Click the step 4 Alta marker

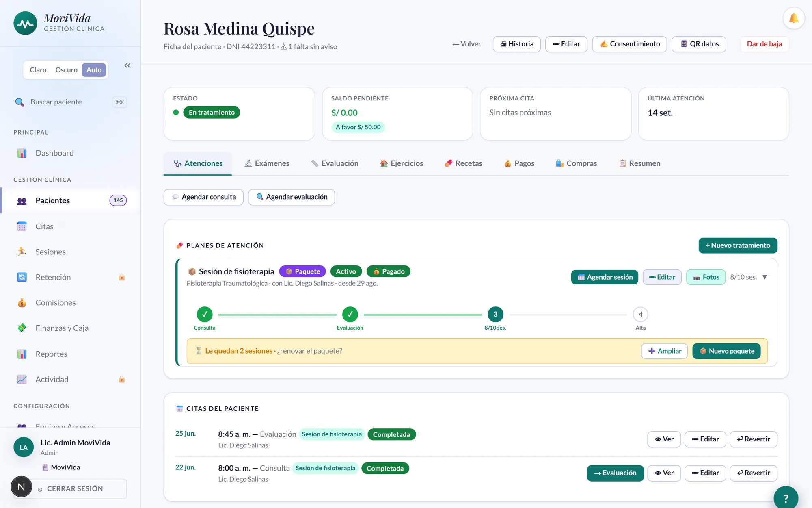tap(640, 314)
